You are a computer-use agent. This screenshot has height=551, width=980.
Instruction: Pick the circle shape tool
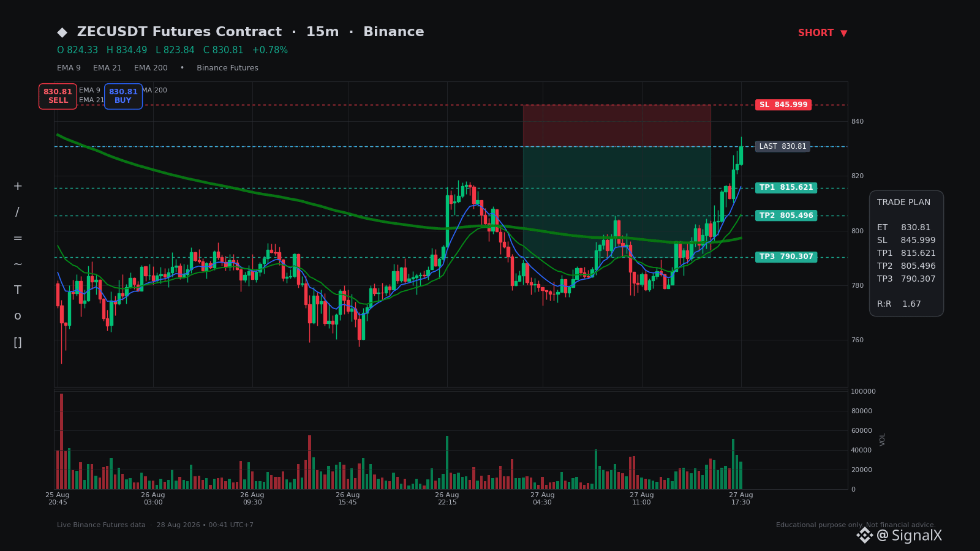(x=18, y=317)
